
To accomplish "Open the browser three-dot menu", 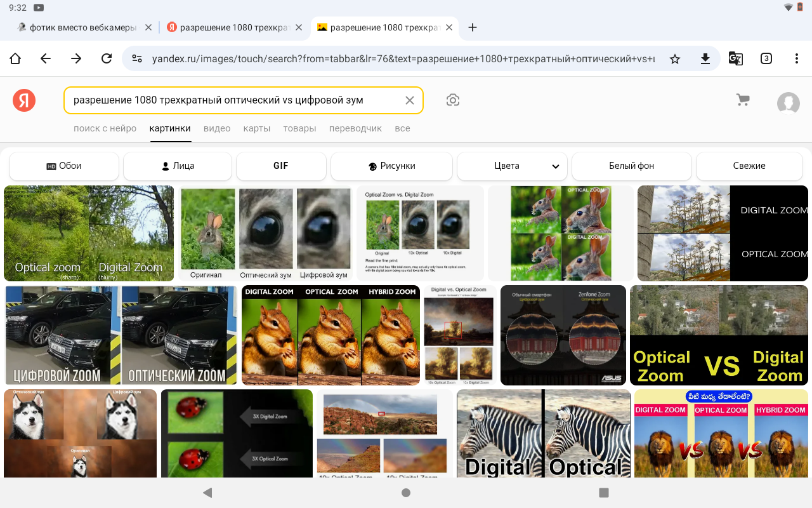I will (797, 58).
